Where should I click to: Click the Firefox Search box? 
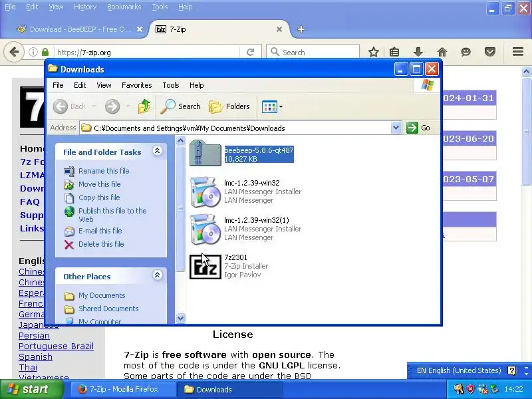(313, 53)
